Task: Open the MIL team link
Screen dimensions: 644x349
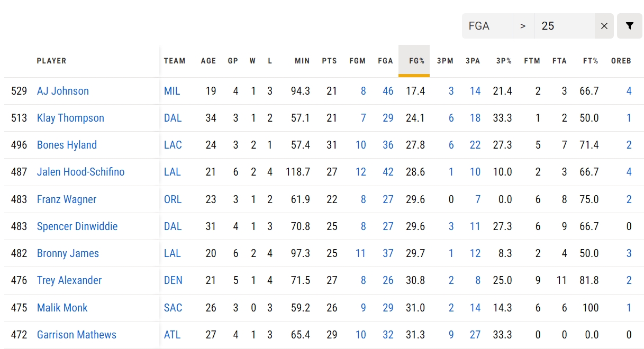Action: pos(172,91)
